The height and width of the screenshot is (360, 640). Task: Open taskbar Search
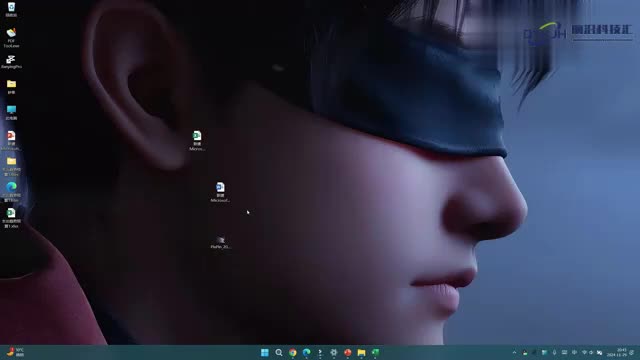[279, 352]
